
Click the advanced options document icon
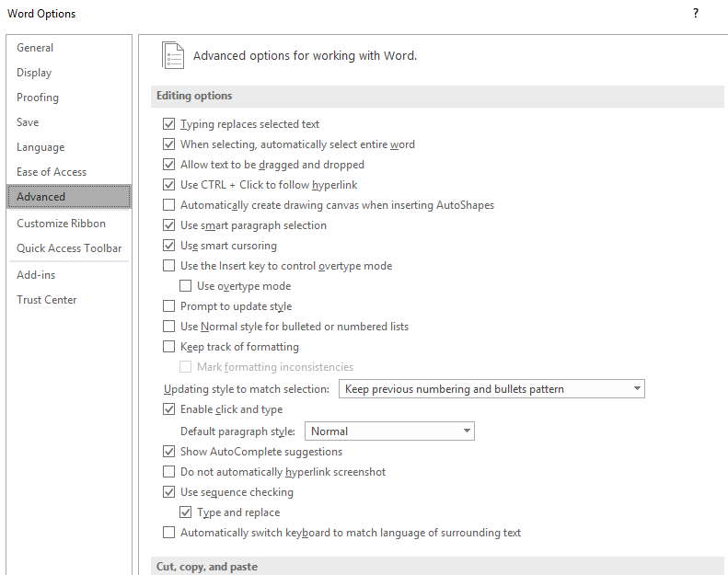tap(173, 56)
